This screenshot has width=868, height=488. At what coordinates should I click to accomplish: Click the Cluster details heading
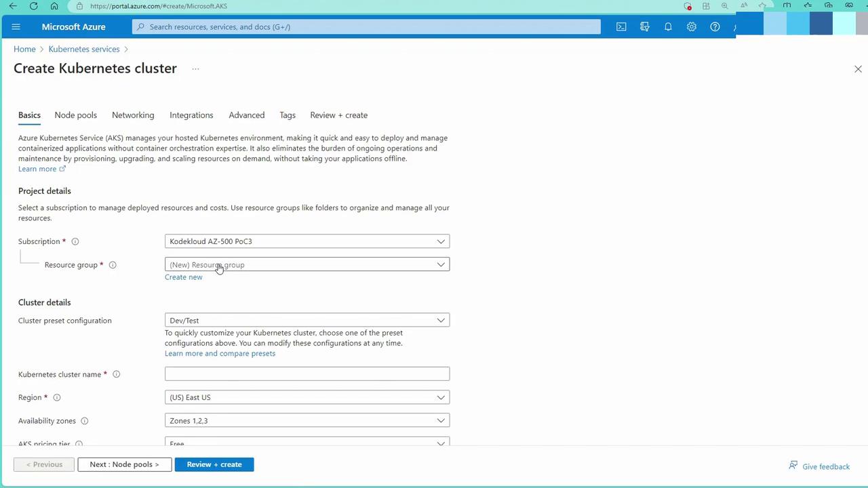pos(45,302)
